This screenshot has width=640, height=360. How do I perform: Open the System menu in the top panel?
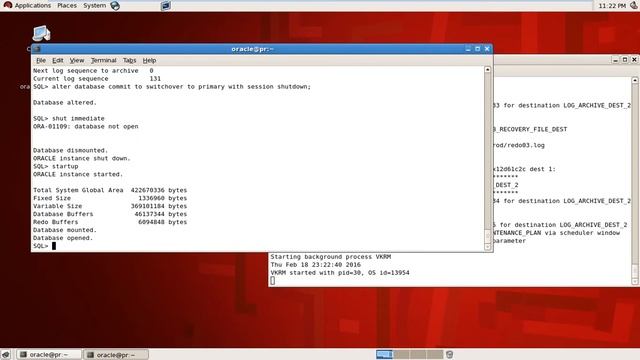coord(94,6)
